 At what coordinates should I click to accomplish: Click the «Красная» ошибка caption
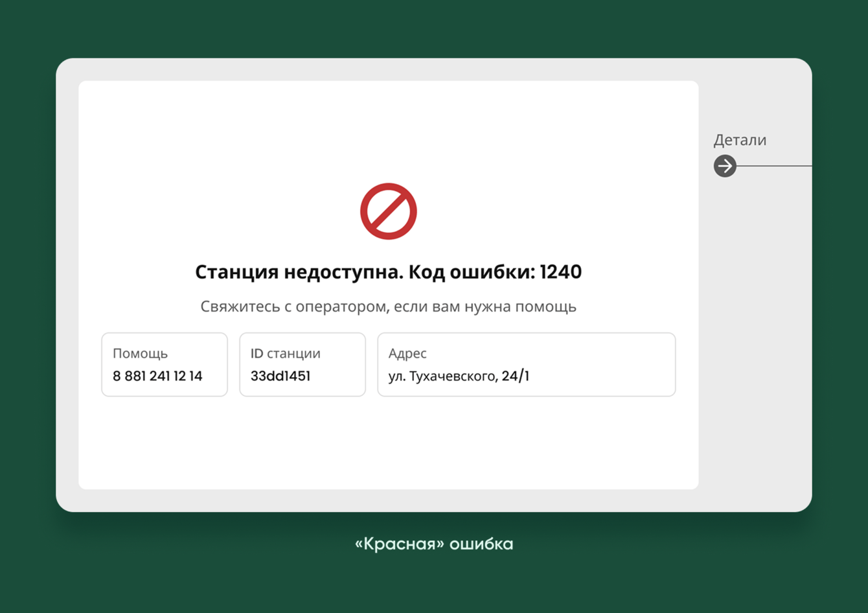tap(434, 544)
